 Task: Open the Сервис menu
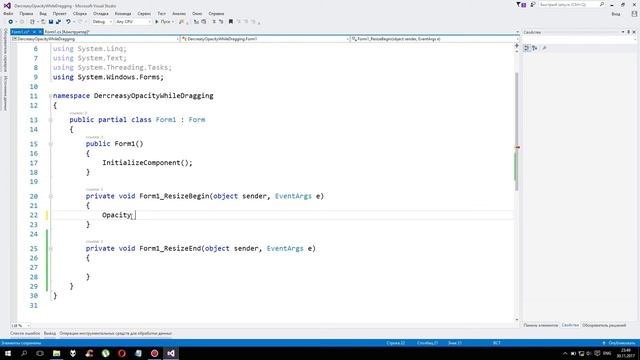[x=144, y=13]
